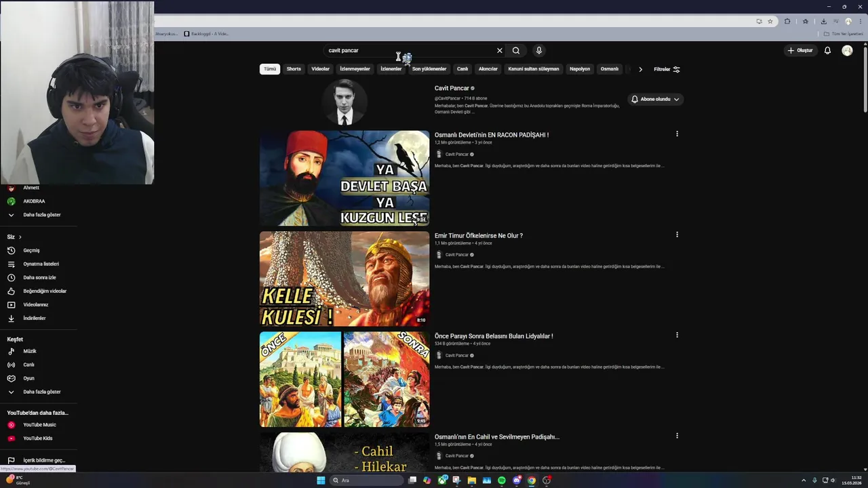Image resolution: width=868 pixels, height=488 pixels.
Task: Open Chrome downloads icon
Action: click(823, 21)
